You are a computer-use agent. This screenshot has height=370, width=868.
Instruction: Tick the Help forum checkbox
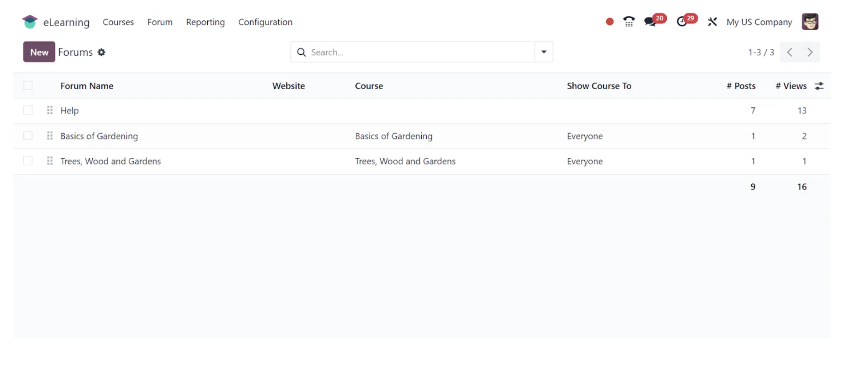pyautogui.click(x=28, y=110)
